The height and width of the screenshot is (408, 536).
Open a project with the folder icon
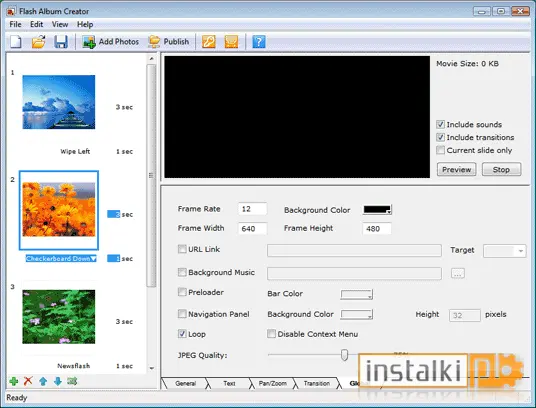tap(39, 42)
